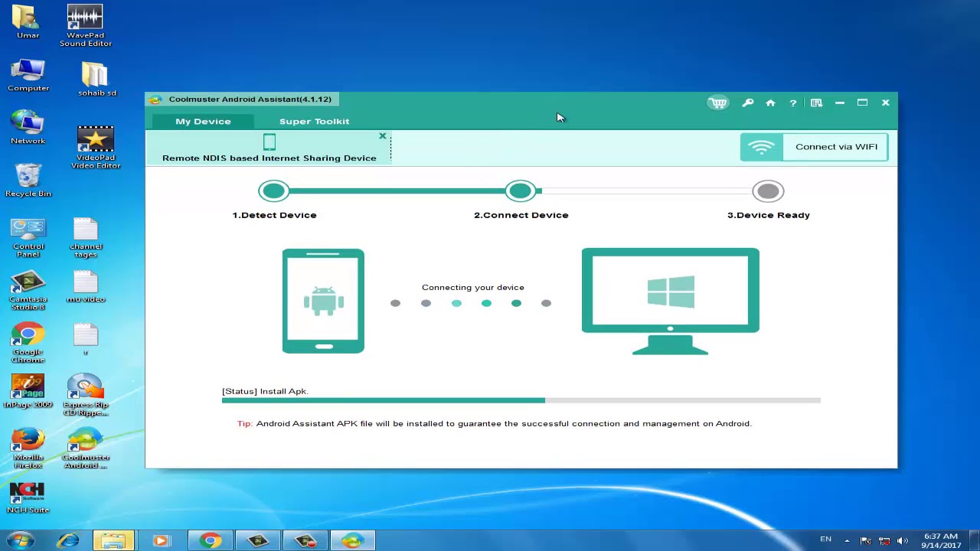Select the channel tages text file
Image resolution: width=980 pixels, height=551 pixels.
pyautogui.click(x=86, y=237)
